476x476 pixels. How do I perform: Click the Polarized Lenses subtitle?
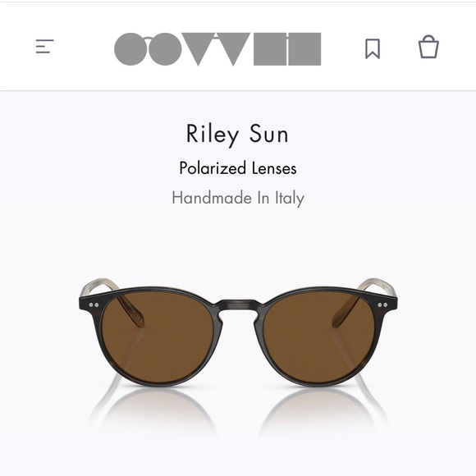tap(238, 168)
